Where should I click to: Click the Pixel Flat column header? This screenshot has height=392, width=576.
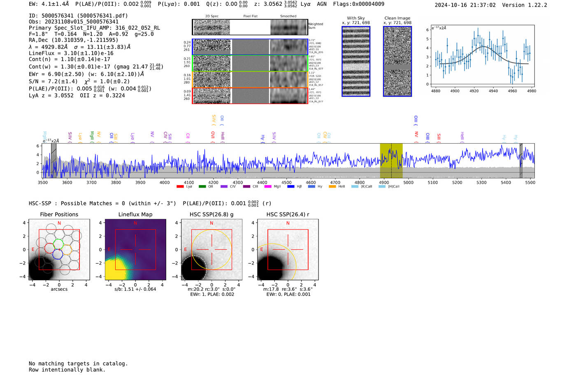click(250, 16)
